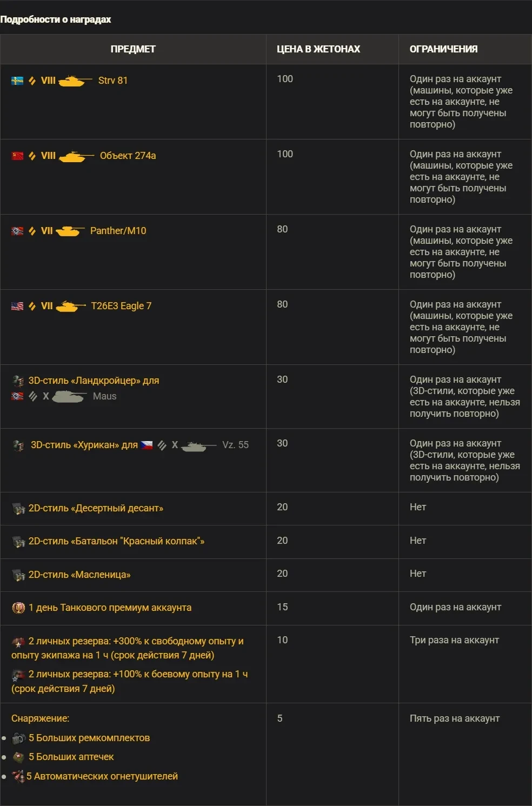
Task: Open the Объект 274a vehicle link
Action: click(128, 156)
